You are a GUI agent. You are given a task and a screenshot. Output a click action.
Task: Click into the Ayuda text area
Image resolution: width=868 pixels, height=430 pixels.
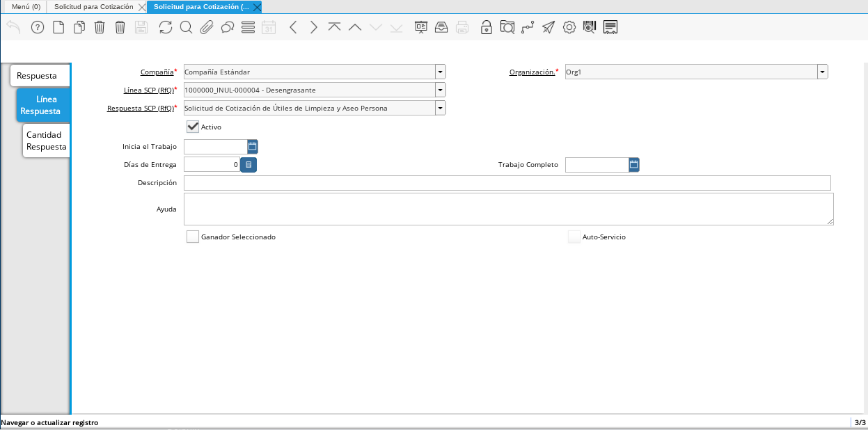click(x=509, y=209)
